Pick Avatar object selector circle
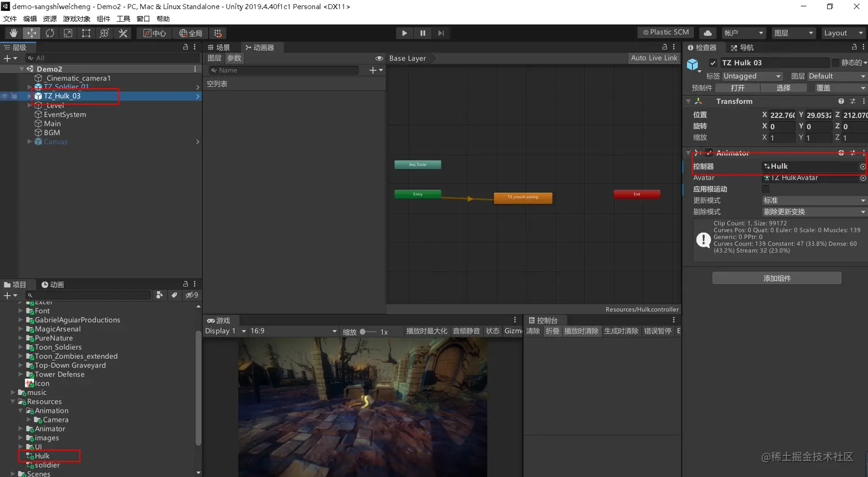The width and height of the screenshot is (868, 477). click(x=863, y=178)
